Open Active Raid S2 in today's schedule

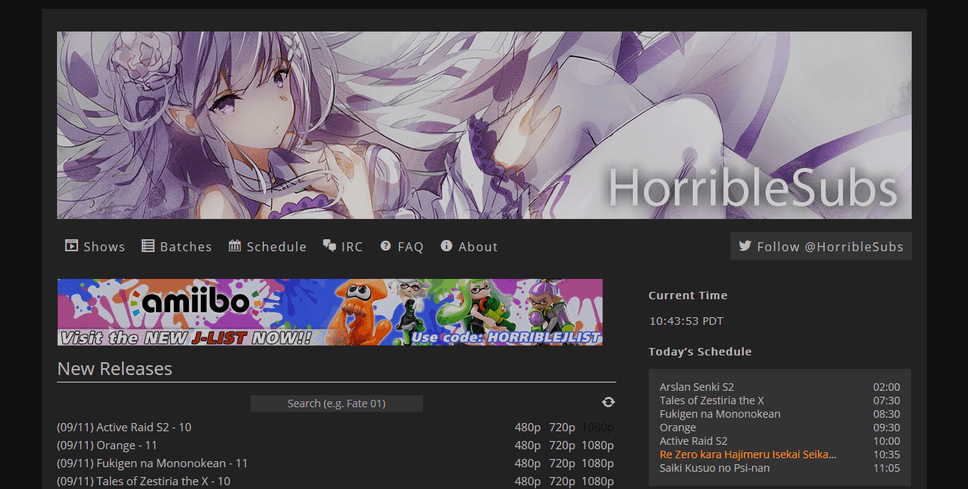[693, 441]
